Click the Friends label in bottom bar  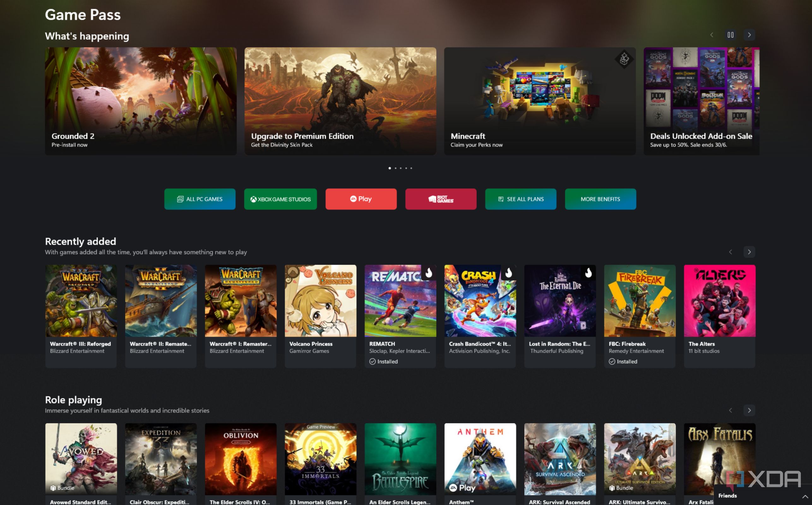click(x=727, y=496)
